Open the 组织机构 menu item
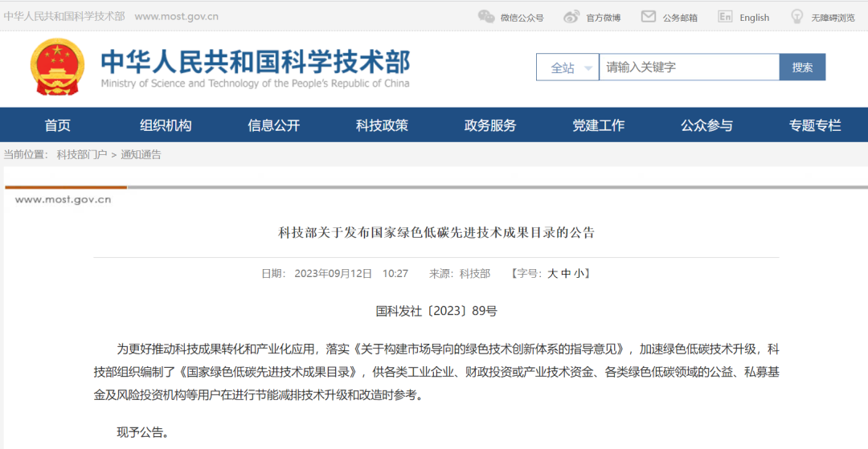868x449 pixels. coord(166,125)
